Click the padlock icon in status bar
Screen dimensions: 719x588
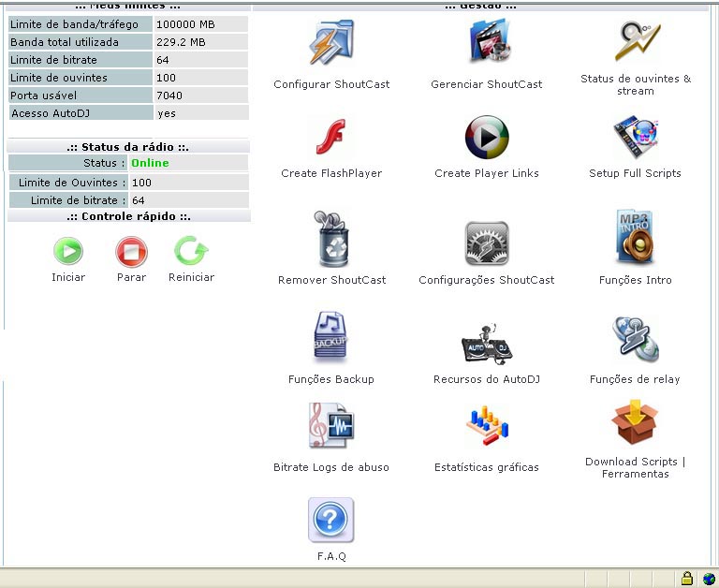686,578
